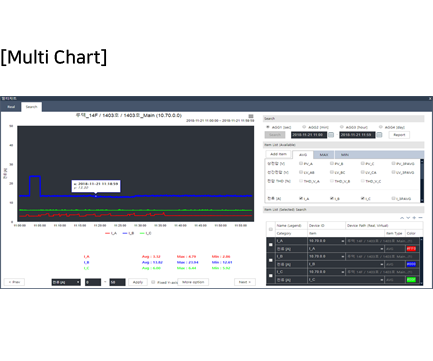Image resolution: width=433 pixels, height=361 pixels.
Task: Click the Add Item button
Action: (x=278, y=154)
